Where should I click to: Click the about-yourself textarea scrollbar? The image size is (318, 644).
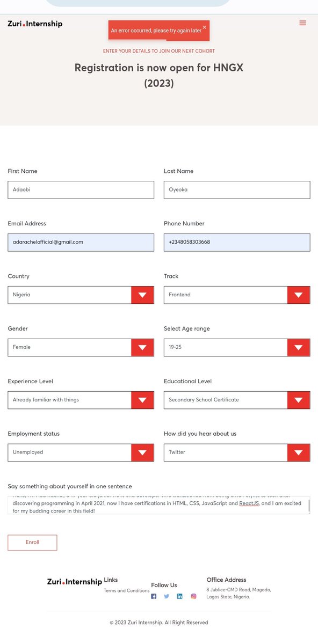(309, 506)
